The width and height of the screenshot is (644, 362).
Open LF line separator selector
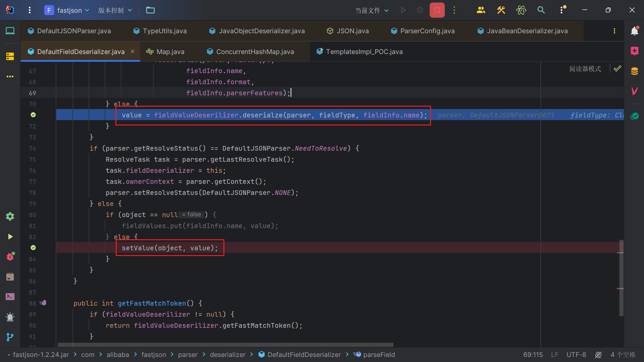click(555, 355)
